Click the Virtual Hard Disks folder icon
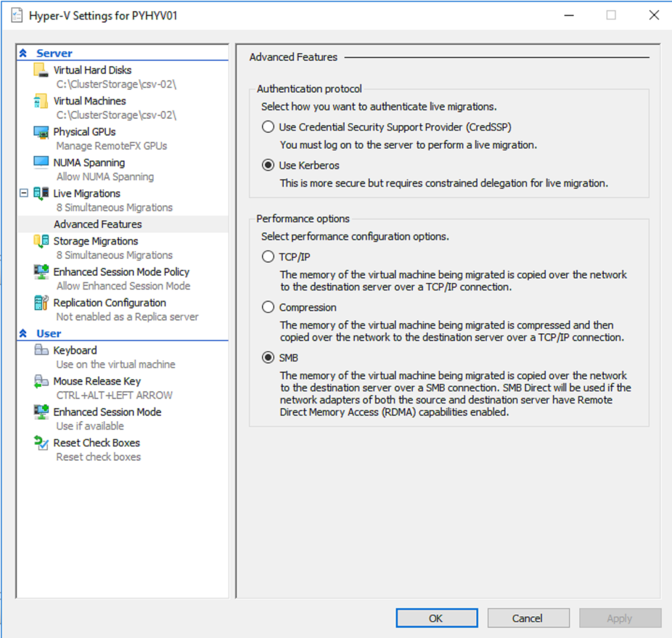 pyautogui.click(x=41, y=70)
